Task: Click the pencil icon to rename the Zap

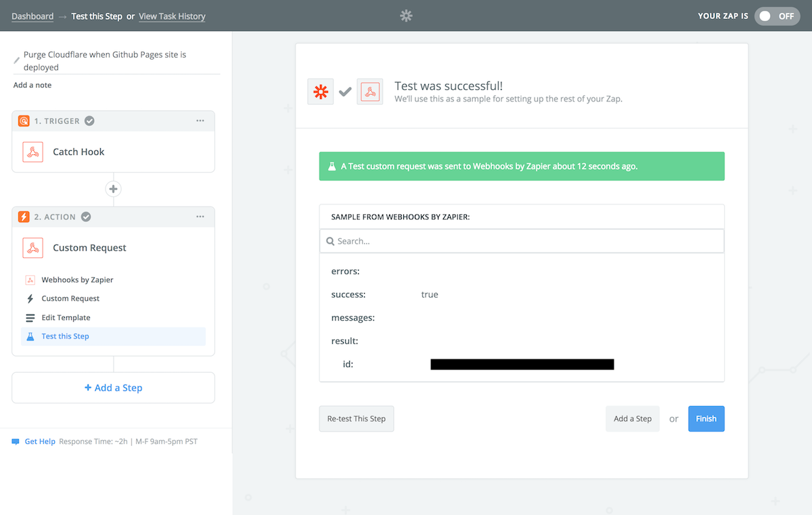Action: coord(17,61)
